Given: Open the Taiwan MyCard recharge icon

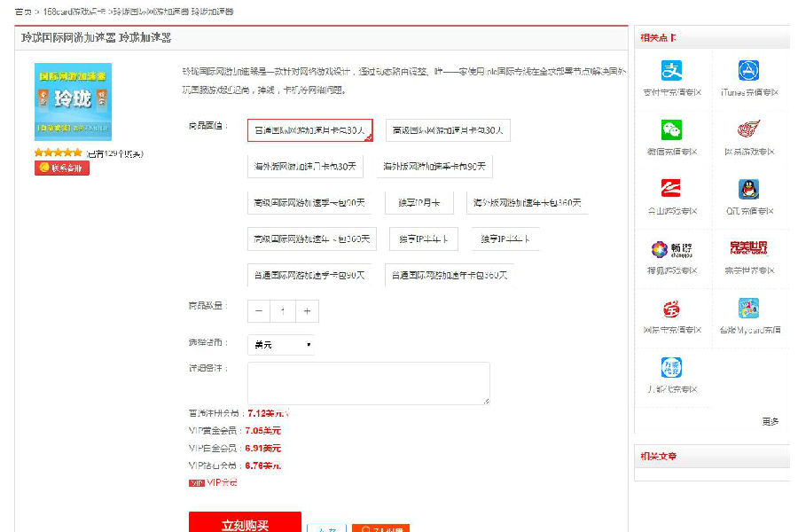Looking at the screenshot, I should click(748, 308).
